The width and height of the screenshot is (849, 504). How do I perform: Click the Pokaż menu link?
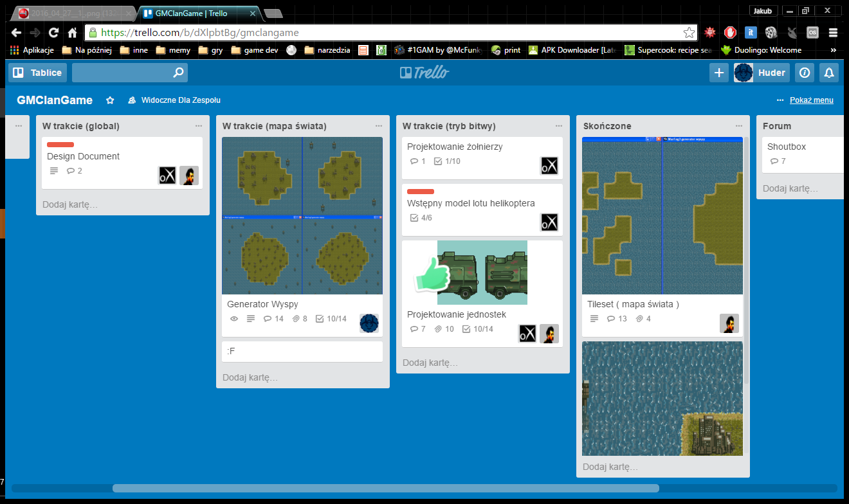[811, 100]
